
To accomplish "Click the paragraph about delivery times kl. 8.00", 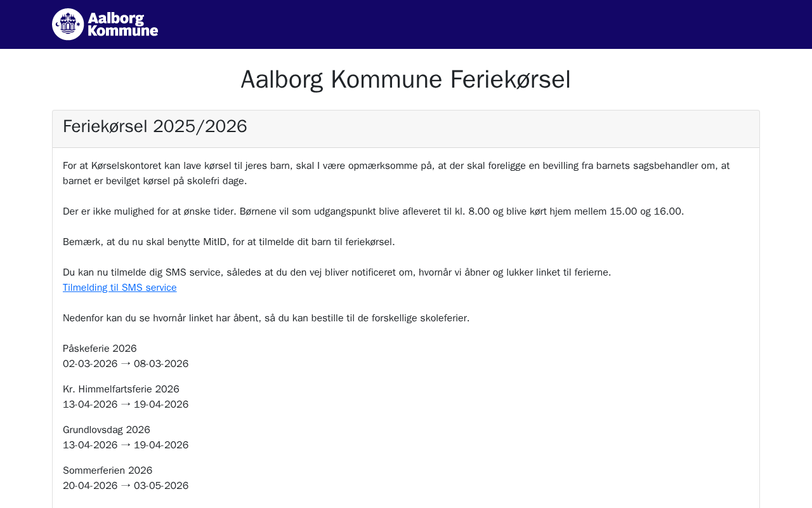I will [373, 211].
